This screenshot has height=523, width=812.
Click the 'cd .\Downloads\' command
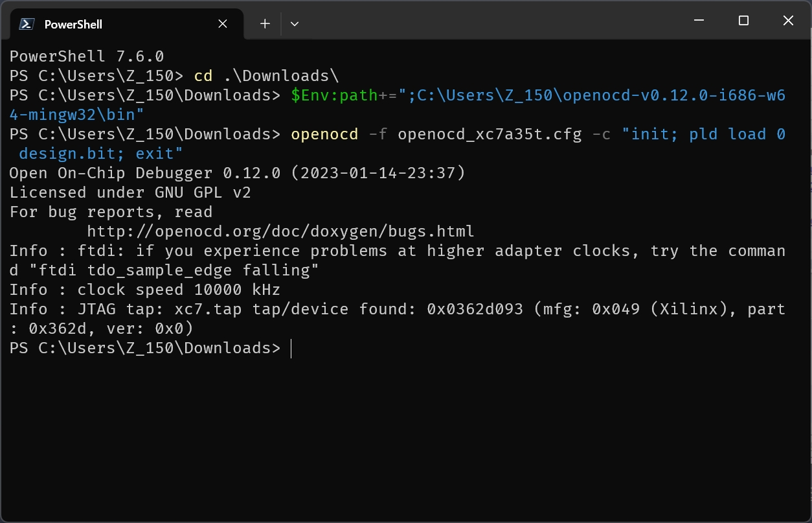click(266, 76)
